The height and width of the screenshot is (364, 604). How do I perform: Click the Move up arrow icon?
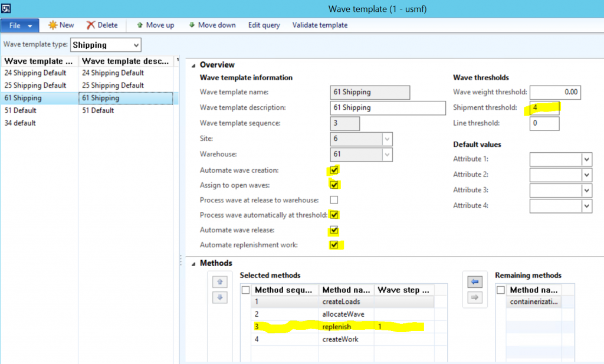pyautogui.click(x=140, y=25)
